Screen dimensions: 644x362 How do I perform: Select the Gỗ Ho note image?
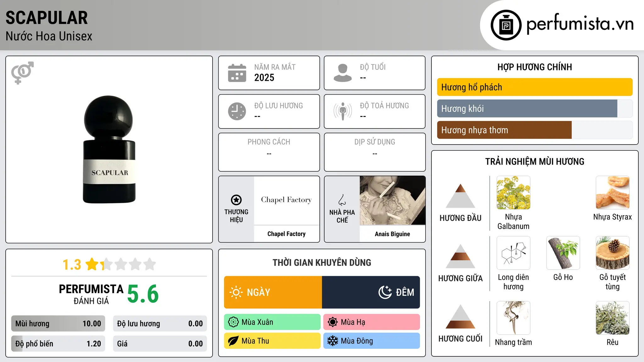pyautogui.click(x=563, y=253)
